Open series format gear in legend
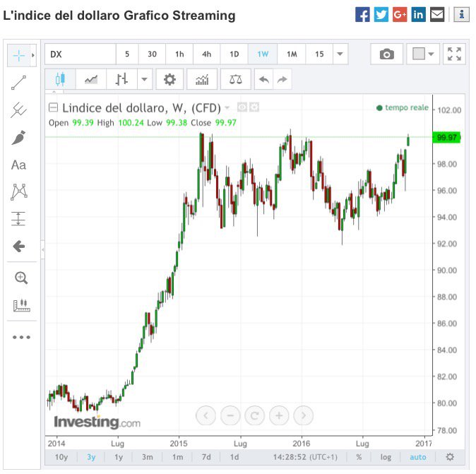 (x=254, y=107)
